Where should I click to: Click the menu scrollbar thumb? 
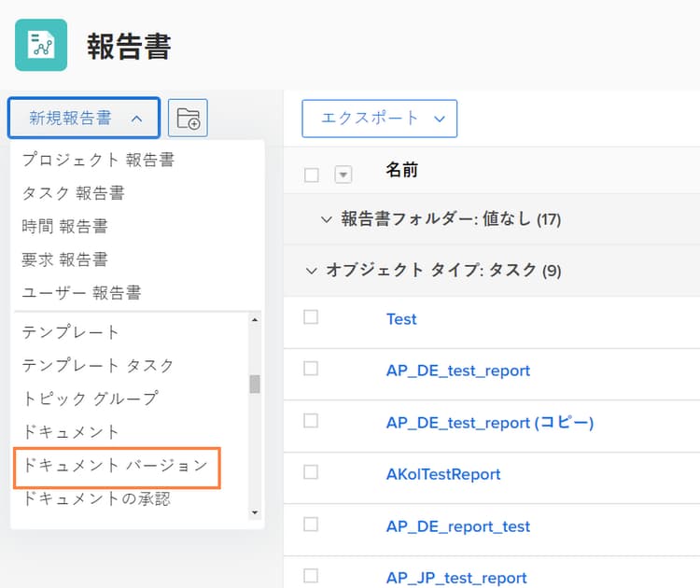click(x=255, y=384)
